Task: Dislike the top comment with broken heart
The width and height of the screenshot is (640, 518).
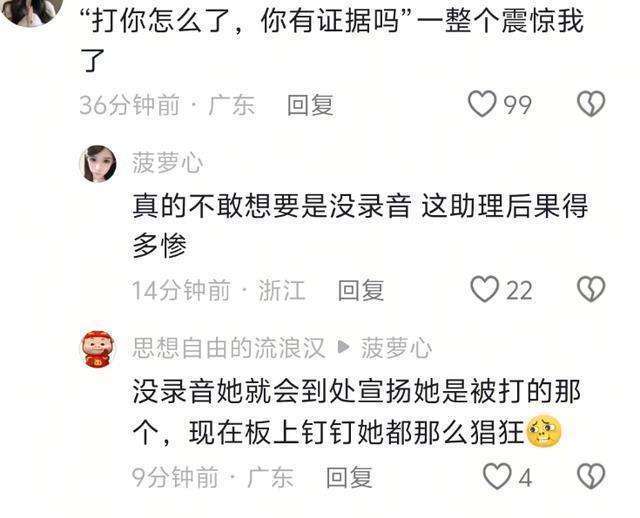Action: pyautogui.click(x=591, y=104)
